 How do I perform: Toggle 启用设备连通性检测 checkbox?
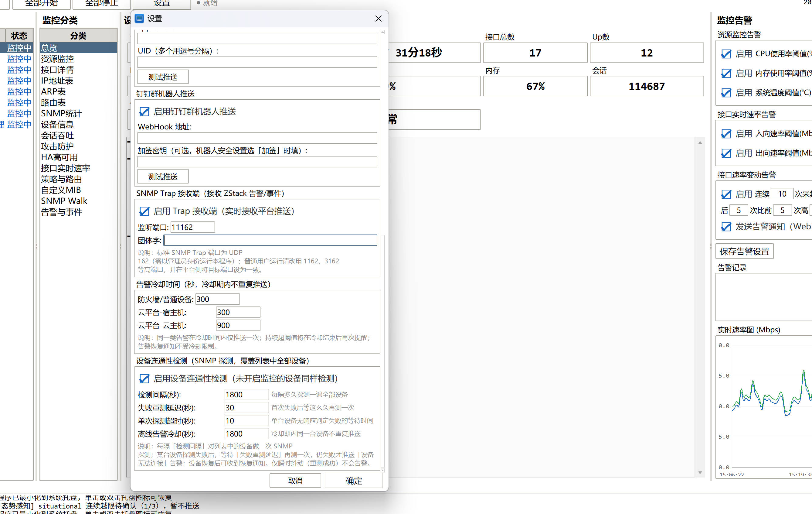(x=144, y=379)
